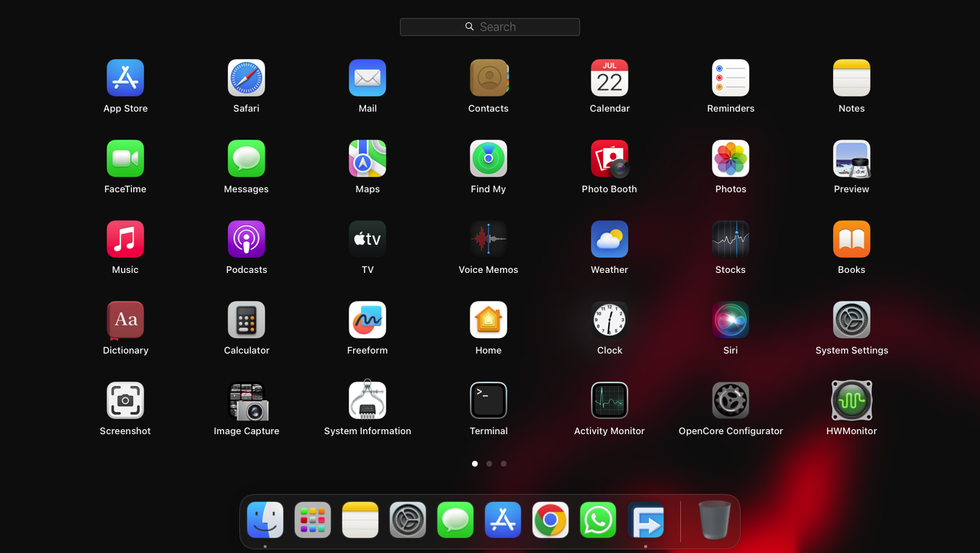This screenshot has height=553, width=980.
Task: Open the Dictionary app
Action: 125,320
